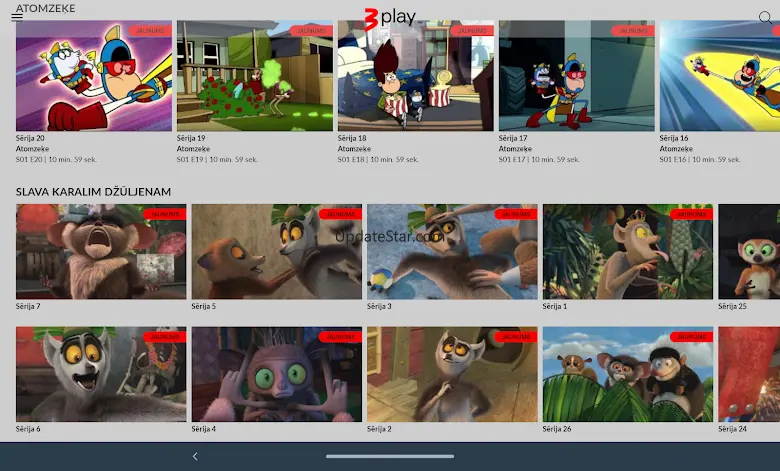Tap JAUNUMS badge on Atomzeke Sērija 19

[x=311, y=31]
